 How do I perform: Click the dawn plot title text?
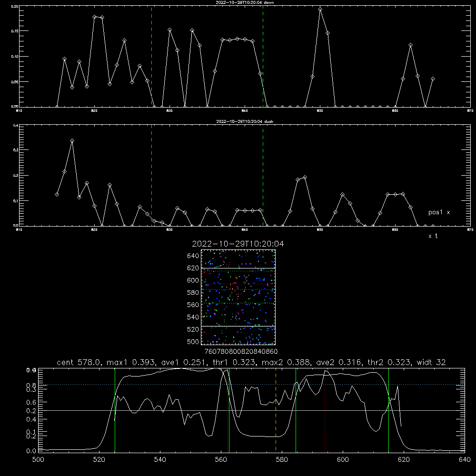pos(245,2)
